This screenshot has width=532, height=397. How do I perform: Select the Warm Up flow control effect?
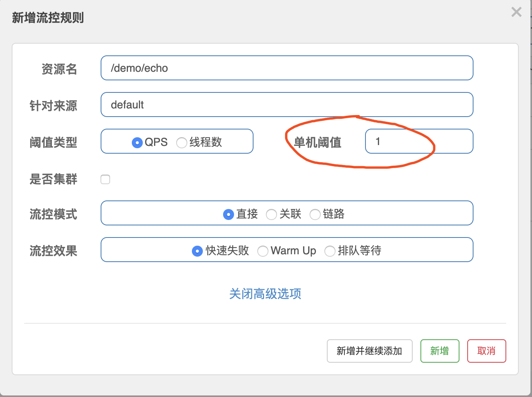[263, 251]
